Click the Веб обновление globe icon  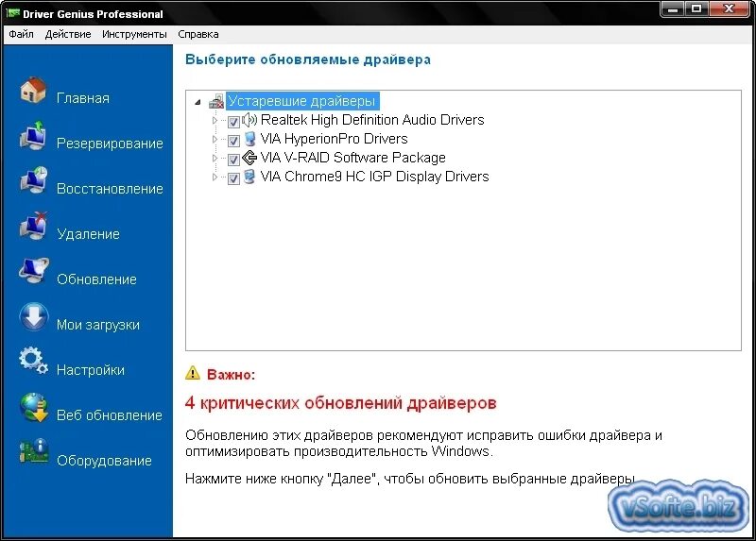33,407
